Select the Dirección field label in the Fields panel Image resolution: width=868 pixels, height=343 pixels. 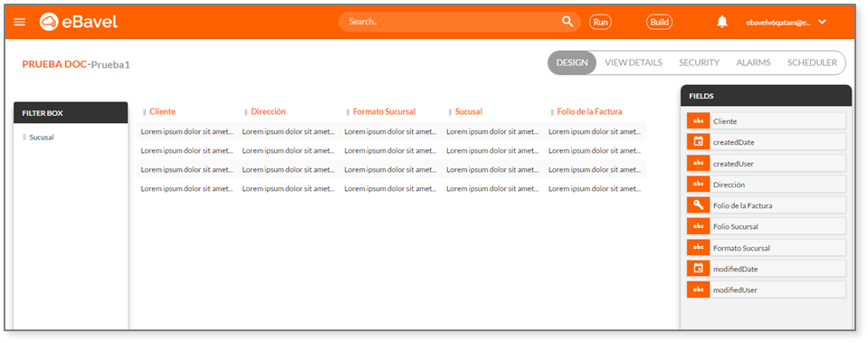coord(729,185)
